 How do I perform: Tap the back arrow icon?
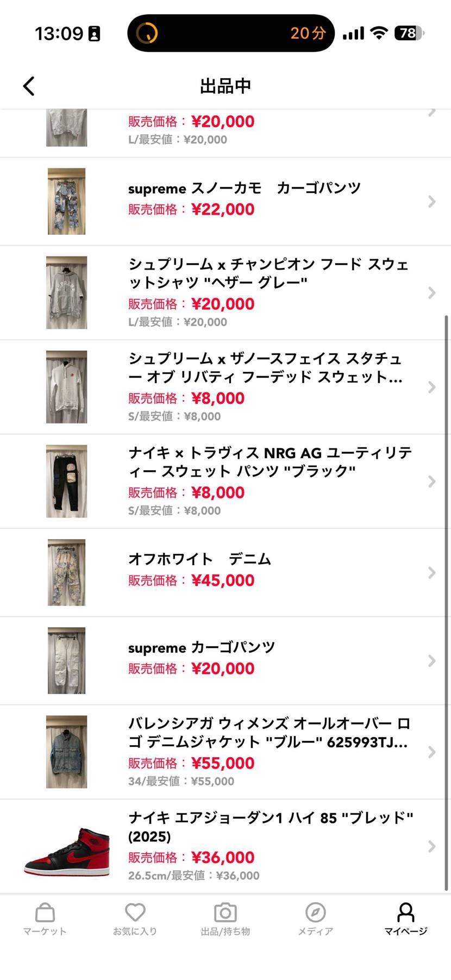pos(29,86)
